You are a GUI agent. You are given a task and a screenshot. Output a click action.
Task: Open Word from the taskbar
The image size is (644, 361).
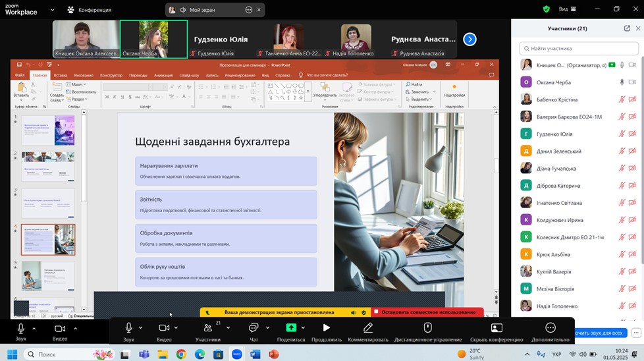point(255,354)
